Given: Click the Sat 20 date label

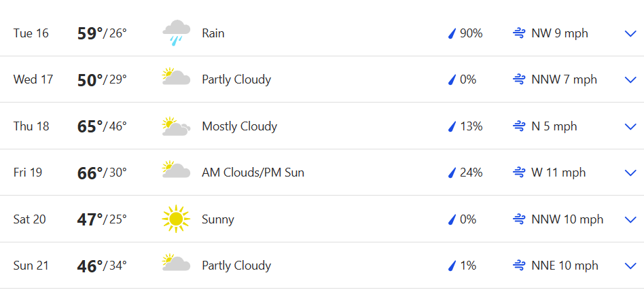Looking at the screenshot, I should pyautogui.click(x=29, y=219).
